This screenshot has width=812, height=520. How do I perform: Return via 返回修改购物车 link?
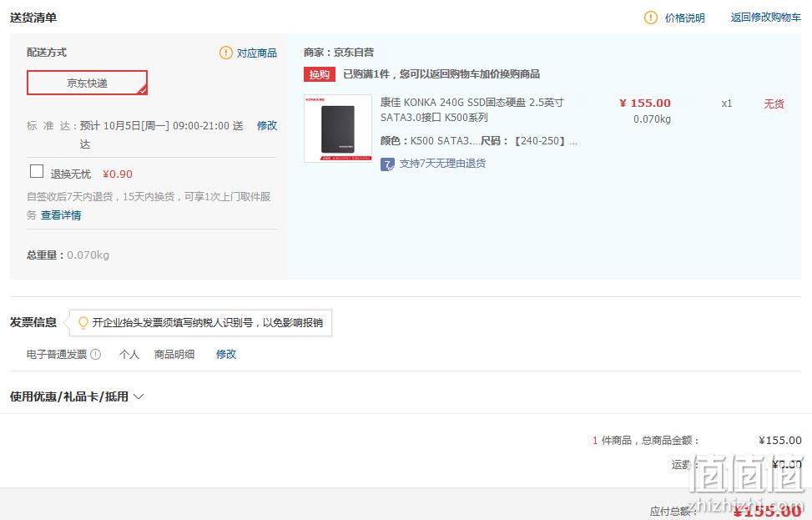(x=765, y=17)
